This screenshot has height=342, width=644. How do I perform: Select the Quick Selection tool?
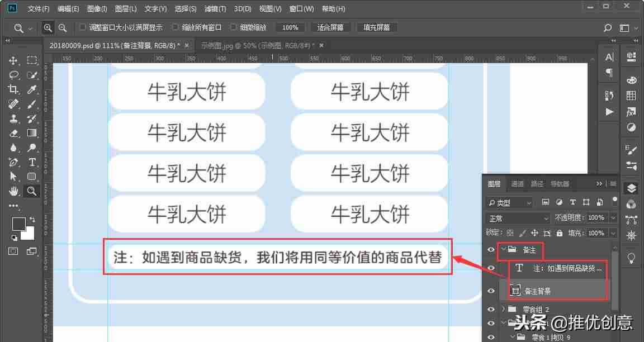(x=32, y=75)
